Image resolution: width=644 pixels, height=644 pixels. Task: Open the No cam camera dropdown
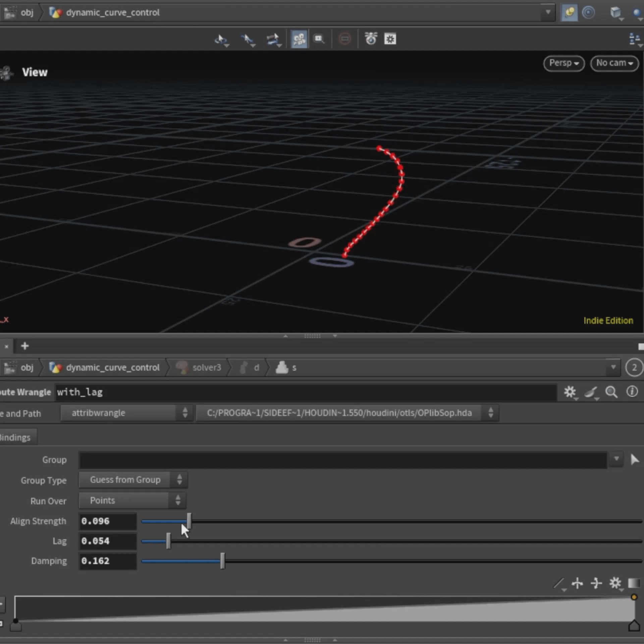(x=614, y=63)
